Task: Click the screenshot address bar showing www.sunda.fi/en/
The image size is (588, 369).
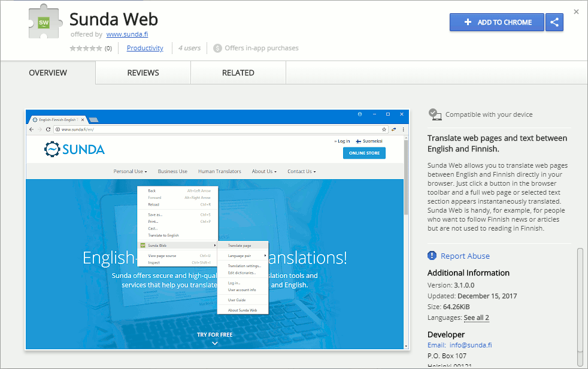Action: tap(221, 129)
